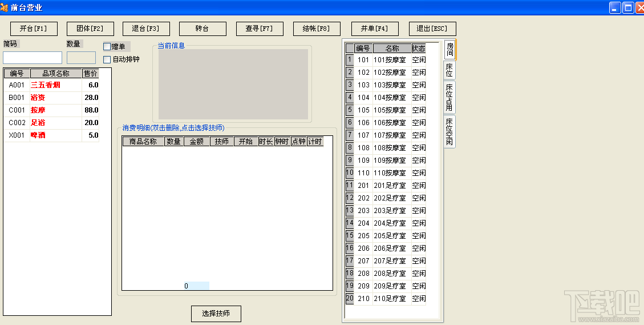Click the 选择技师 button
Viewport: 644px width, 325px height.
tap(216, 314)
